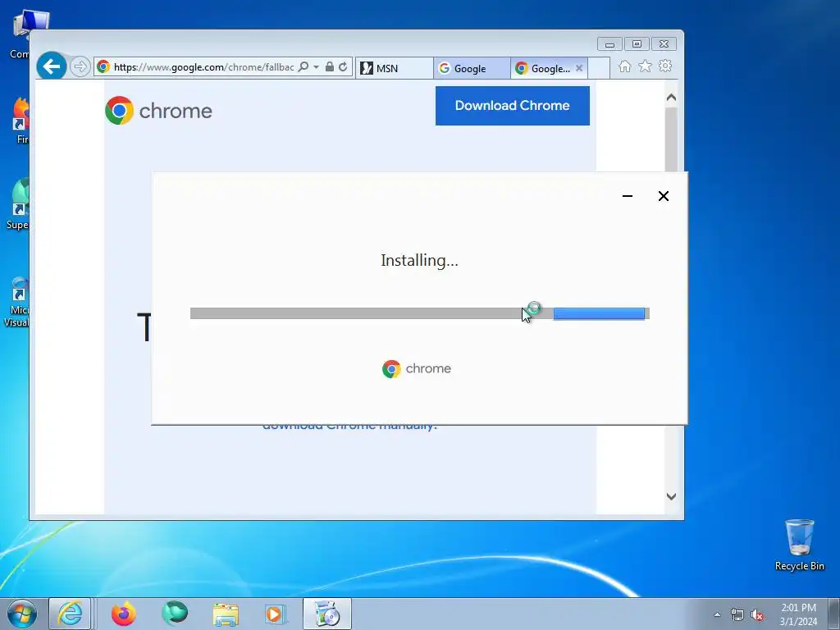
Task: Open the clock showing 2:01 PM
Action: click(x=798, y=614)
